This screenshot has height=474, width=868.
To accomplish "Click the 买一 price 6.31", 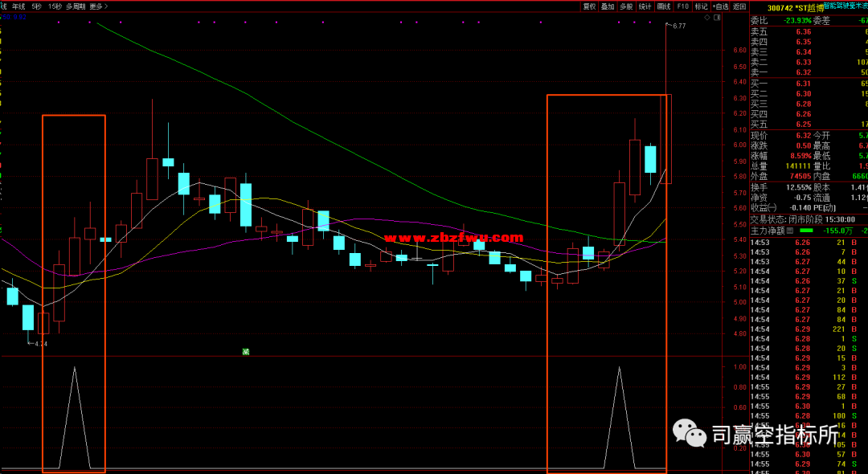I will [803, 84].
